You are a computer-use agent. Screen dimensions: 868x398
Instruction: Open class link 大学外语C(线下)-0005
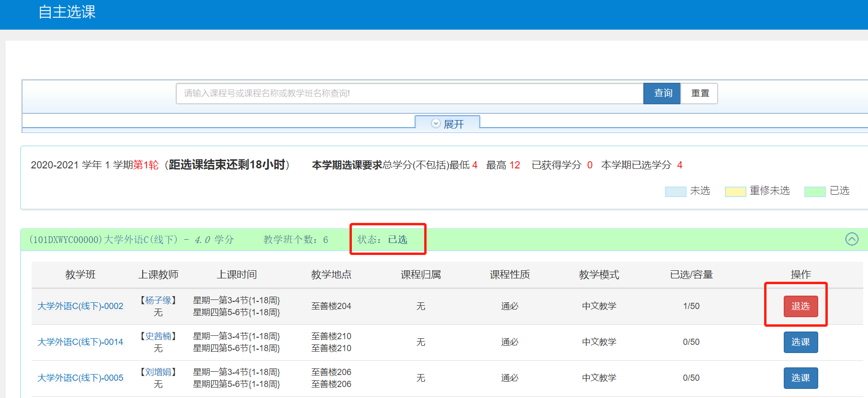[80, 378]
